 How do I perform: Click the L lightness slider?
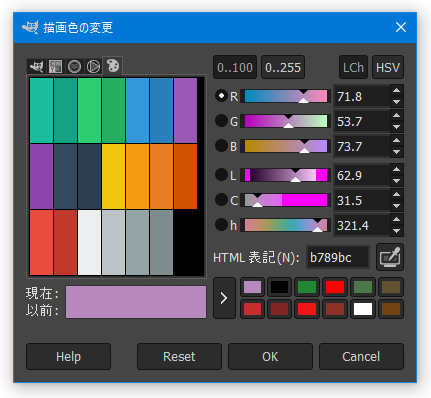(286, 175)
